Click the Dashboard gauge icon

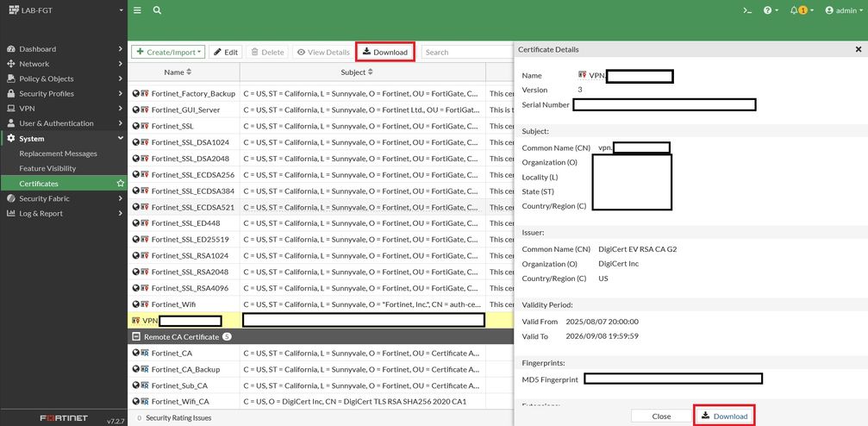(10, 49)
